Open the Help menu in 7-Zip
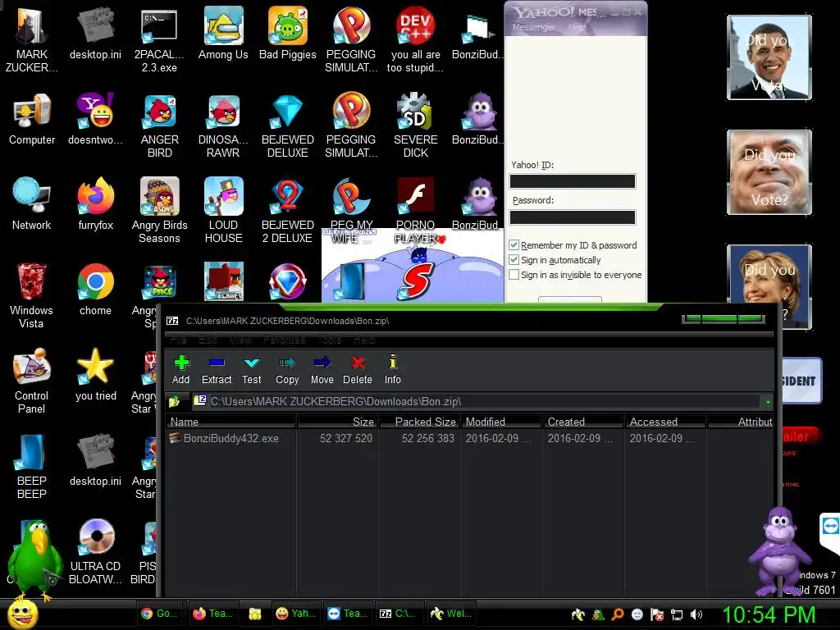 pyautogui.click(x=364, y=340)
